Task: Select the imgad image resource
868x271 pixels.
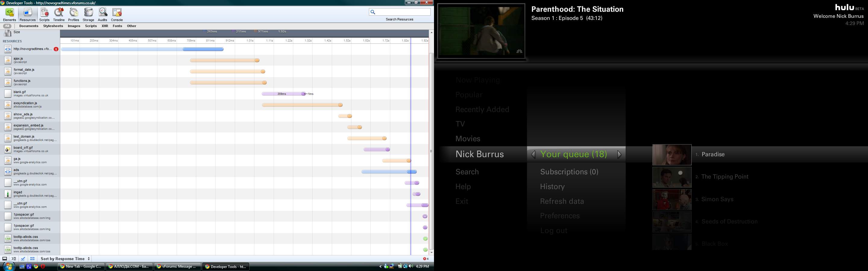Action: [30, 194]
